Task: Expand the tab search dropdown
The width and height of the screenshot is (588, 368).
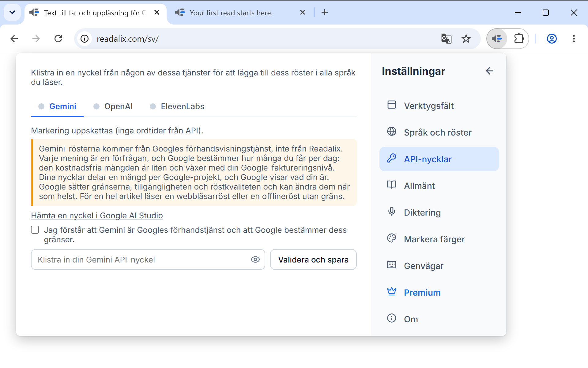Action: point(12,13)
